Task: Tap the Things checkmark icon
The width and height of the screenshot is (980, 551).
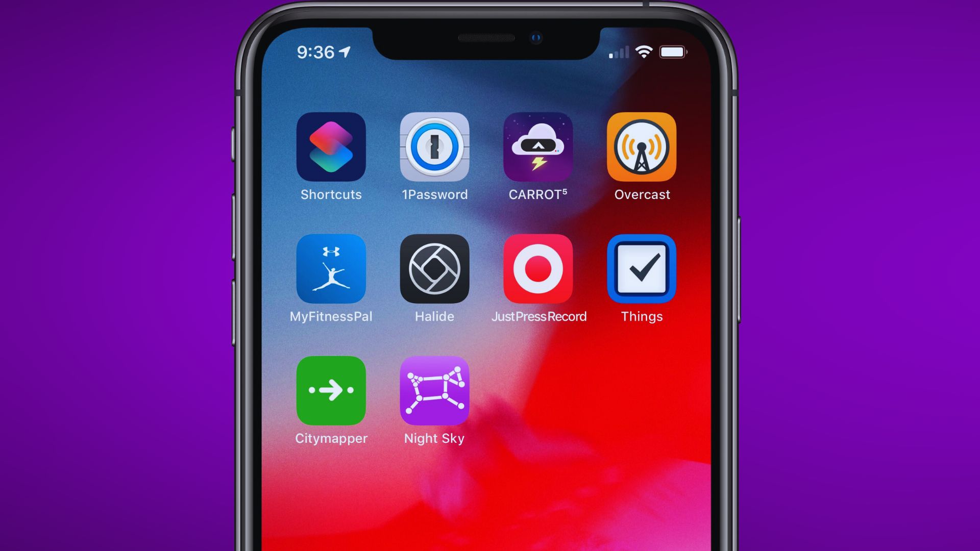Action: 642,269
